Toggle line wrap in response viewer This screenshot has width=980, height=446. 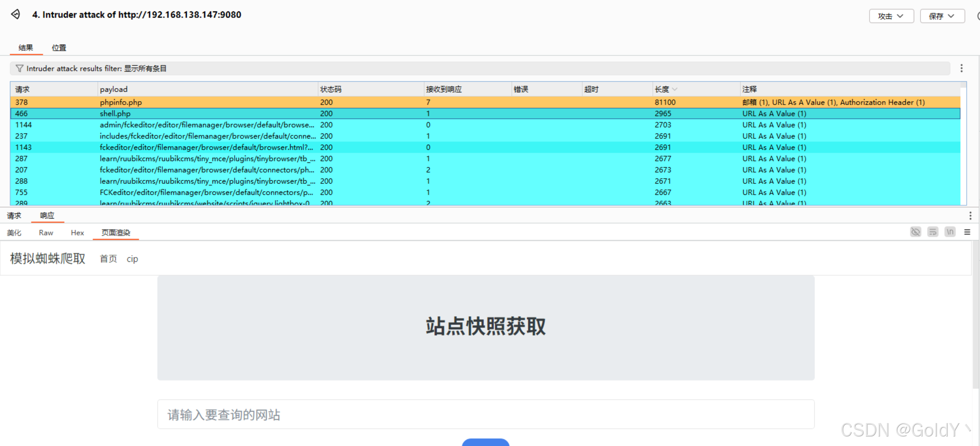933,232
